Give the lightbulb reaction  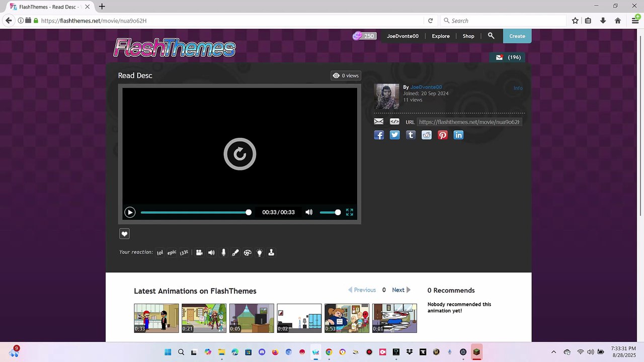(260, 252)
